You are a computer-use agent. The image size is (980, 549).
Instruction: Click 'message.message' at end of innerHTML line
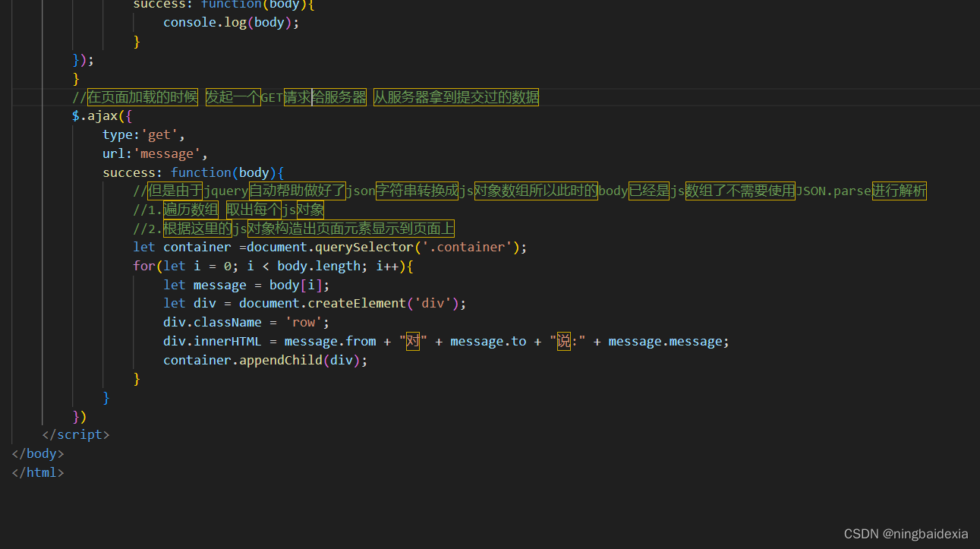tap(666, 342)
